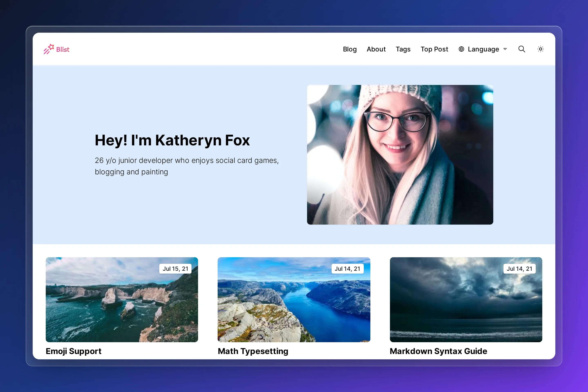
Task: Toggle the light/dark theme sun icon
Action: point(540,49)
